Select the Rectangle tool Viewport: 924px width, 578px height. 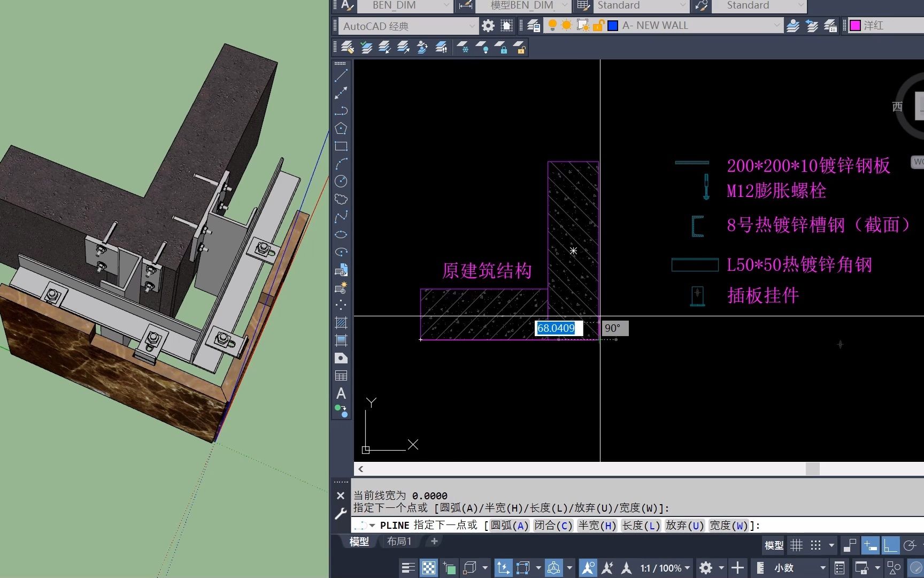341,146
